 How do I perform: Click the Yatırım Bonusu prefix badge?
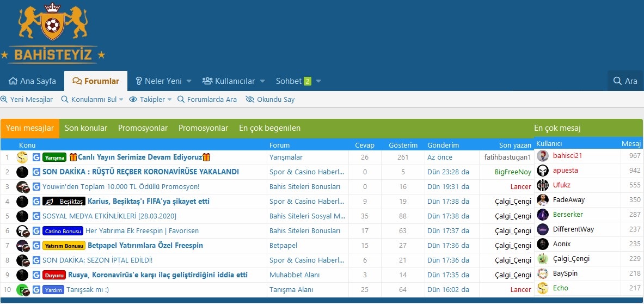coord(64,246)
